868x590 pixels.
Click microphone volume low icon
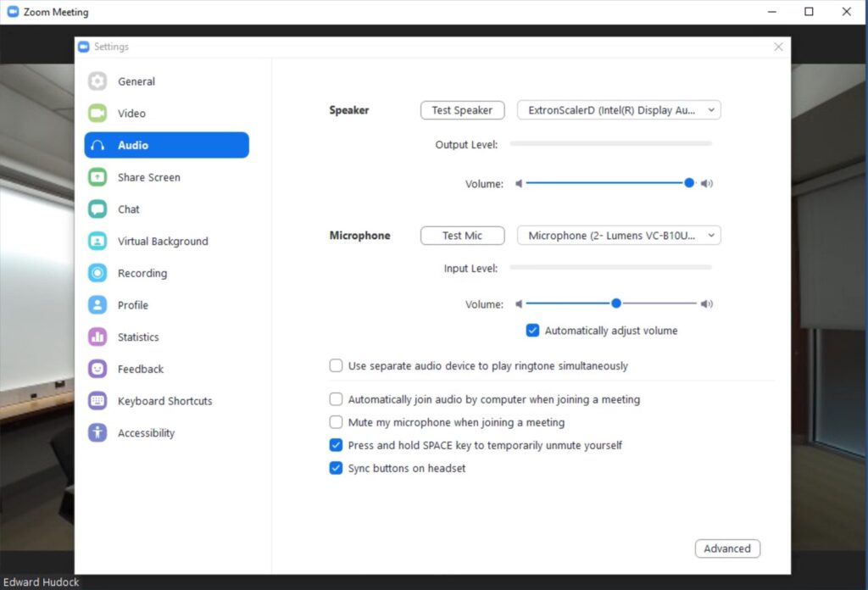click(x=519, y=303)
